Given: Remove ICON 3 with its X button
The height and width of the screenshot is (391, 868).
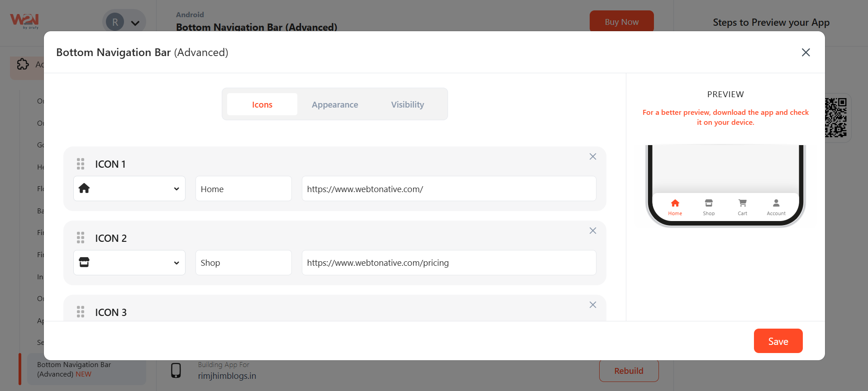Looking at the screenshot, I should pos(593,305).
